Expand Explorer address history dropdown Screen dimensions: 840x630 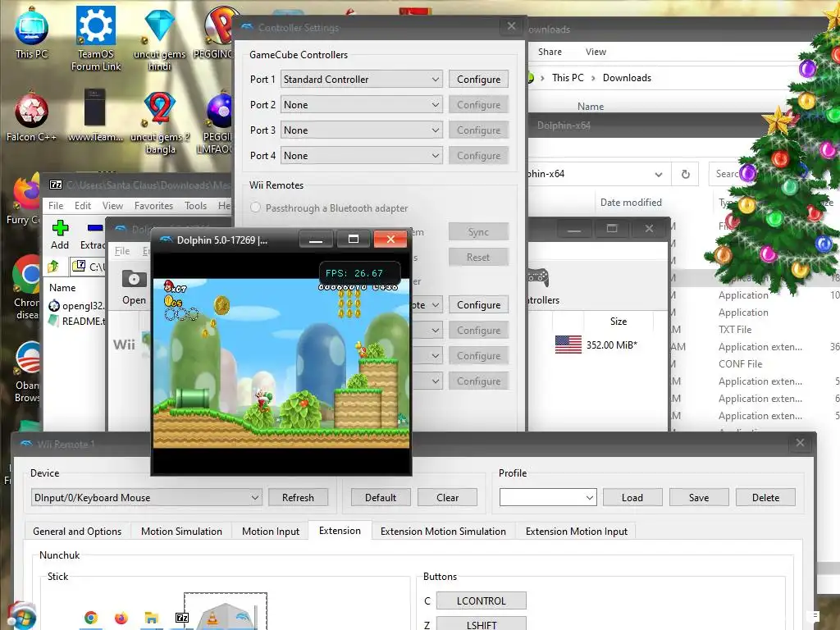coord(659,175)
